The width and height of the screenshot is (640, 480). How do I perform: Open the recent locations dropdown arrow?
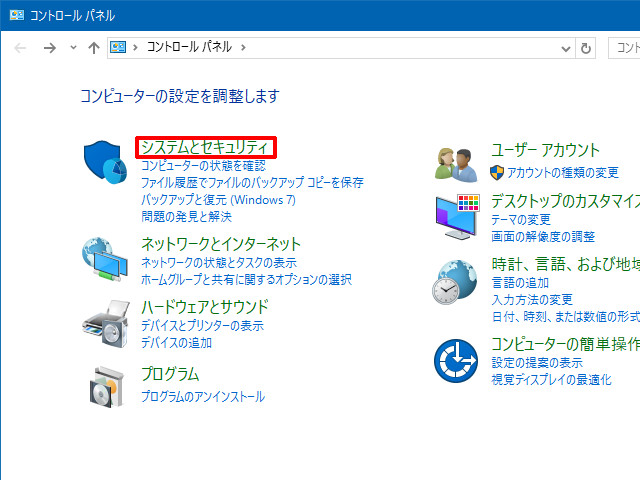point(73,48)
